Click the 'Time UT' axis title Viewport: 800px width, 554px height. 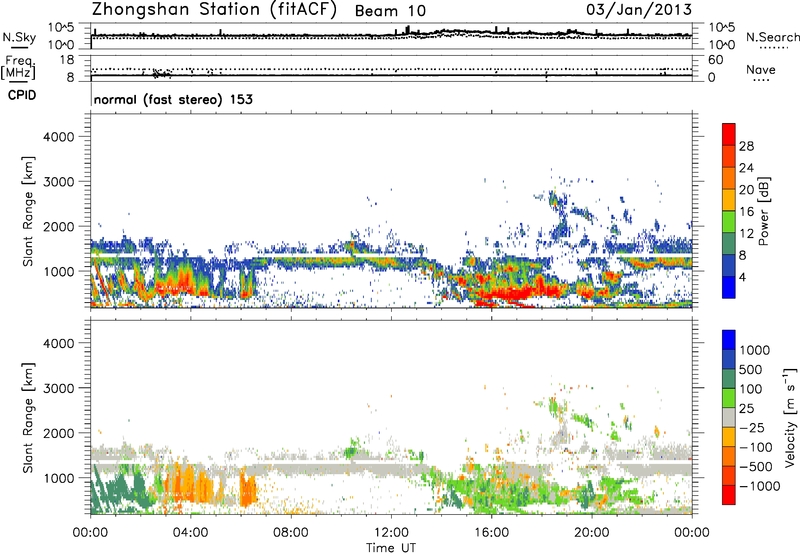(x=391, y=548)
